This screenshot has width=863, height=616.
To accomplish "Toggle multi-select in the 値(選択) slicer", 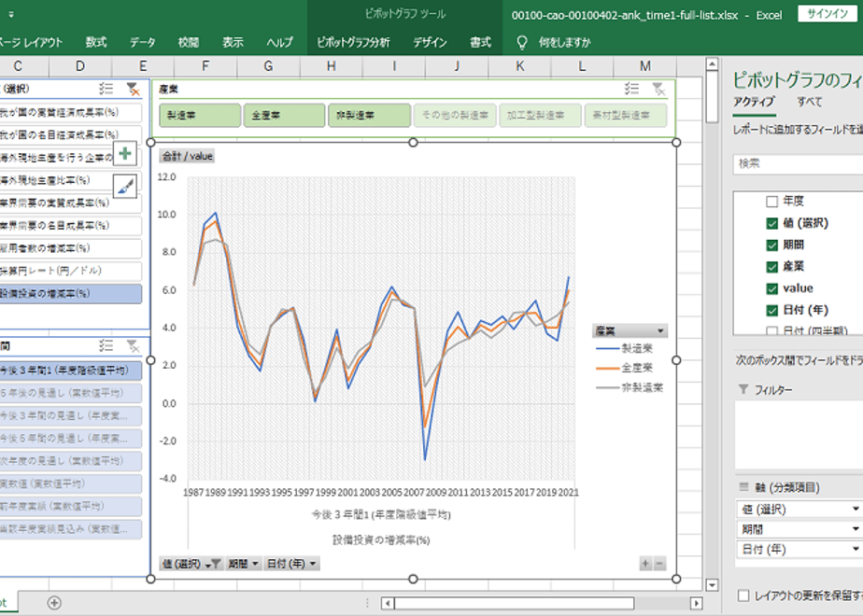I will 106,89.
